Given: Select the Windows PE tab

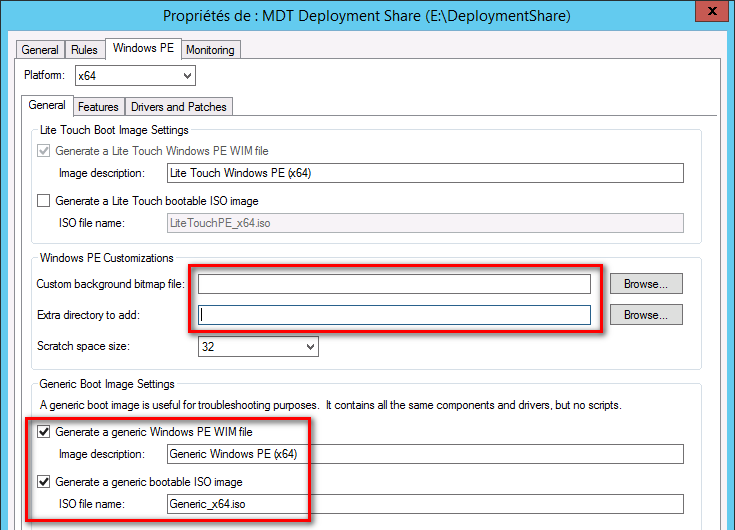Looking at the screenshot, I should 141,48.
